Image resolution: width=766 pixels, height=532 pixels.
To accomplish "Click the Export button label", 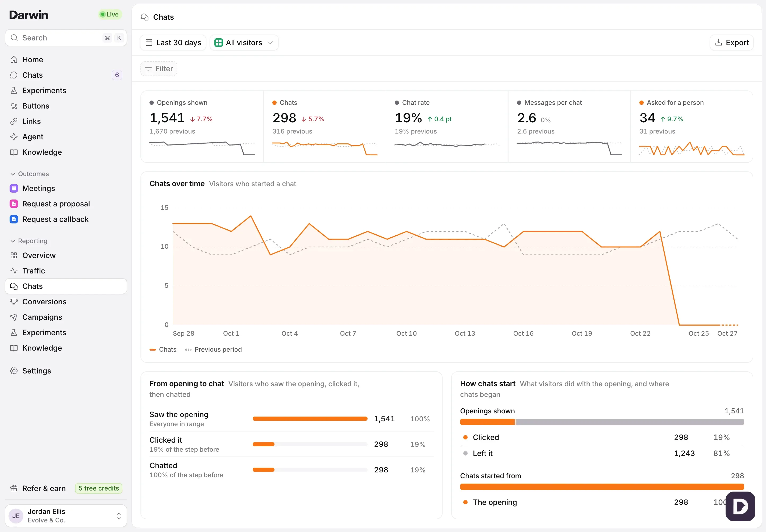I will (x=737, y=43).
